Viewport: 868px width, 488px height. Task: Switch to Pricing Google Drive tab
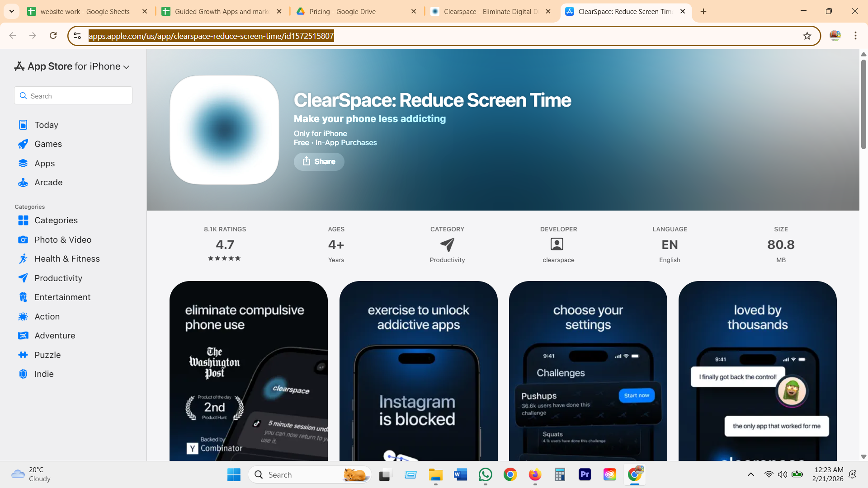(x=343, y=12)
